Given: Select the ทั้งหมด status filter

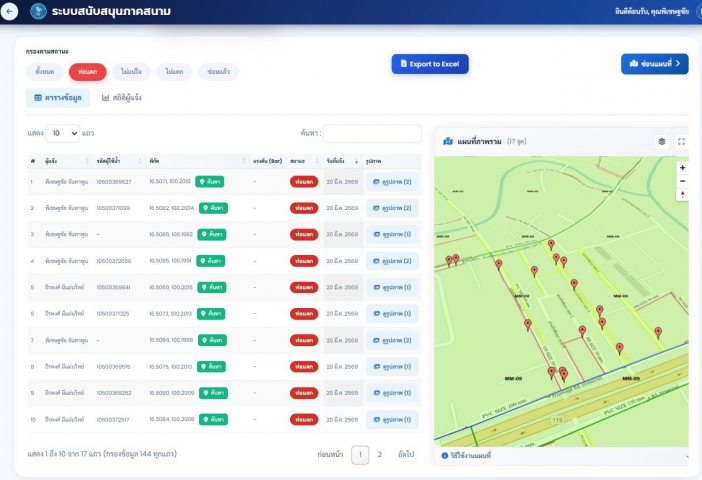Looking at the screenshot, I should (45, 72).
